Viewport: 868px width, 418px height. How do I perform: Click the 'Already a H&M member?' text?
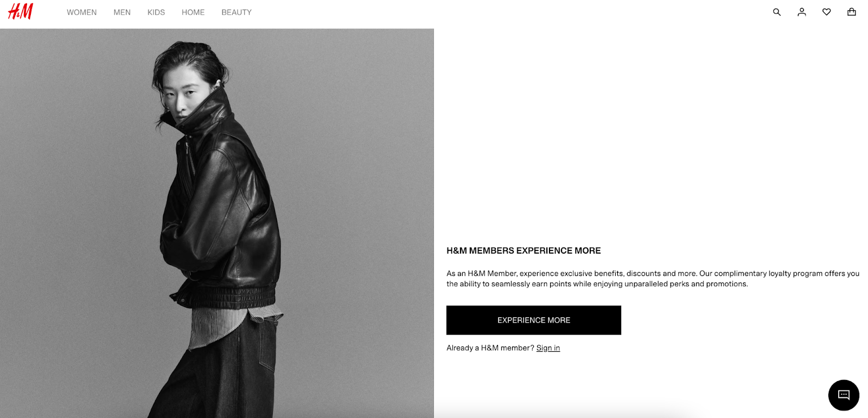[490, 348]
